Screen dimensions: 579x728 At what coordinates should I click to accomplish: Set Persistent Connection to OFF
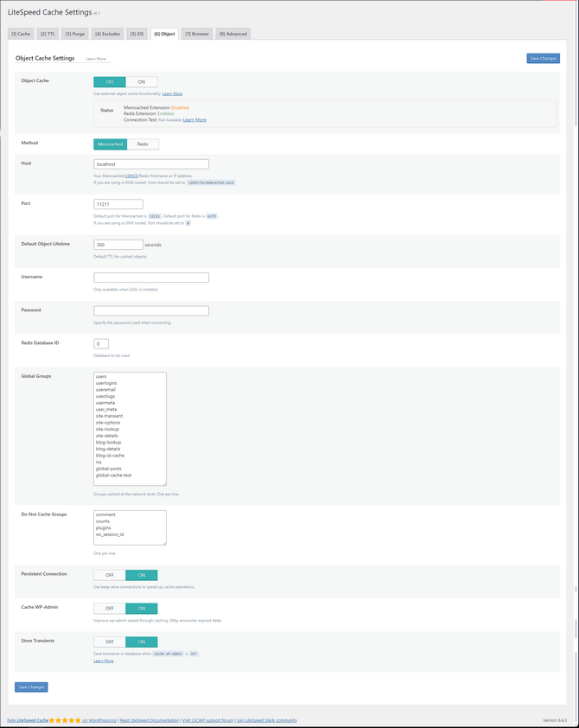coord(110,575)
